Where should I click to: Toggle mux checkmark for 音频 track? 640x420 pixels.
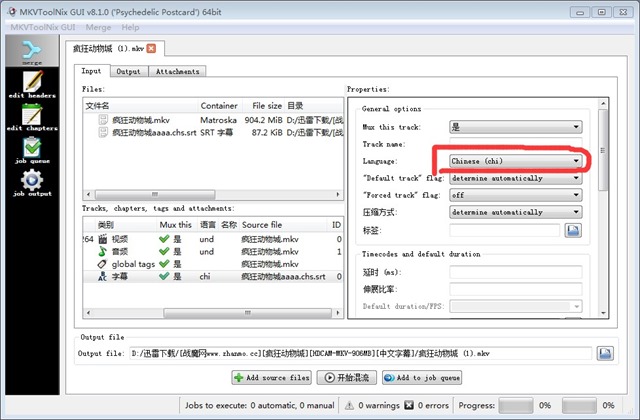click(164, 251)
